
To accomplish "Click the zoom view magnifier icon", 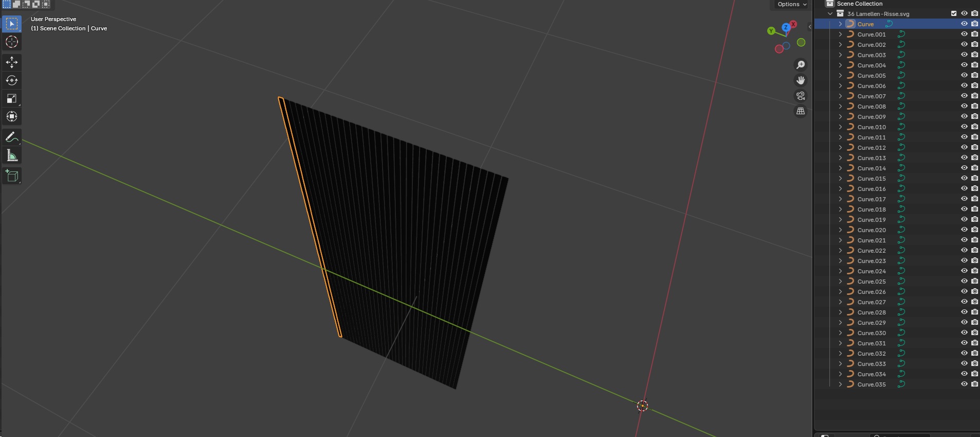I will (x=801, y=65).
